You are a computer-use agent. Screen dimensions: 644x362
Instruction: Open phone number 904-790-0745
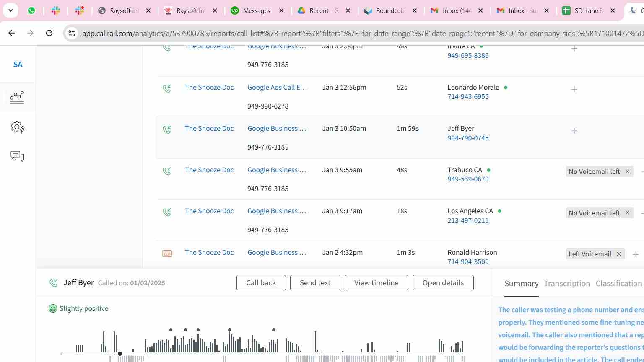click(468, 138)
